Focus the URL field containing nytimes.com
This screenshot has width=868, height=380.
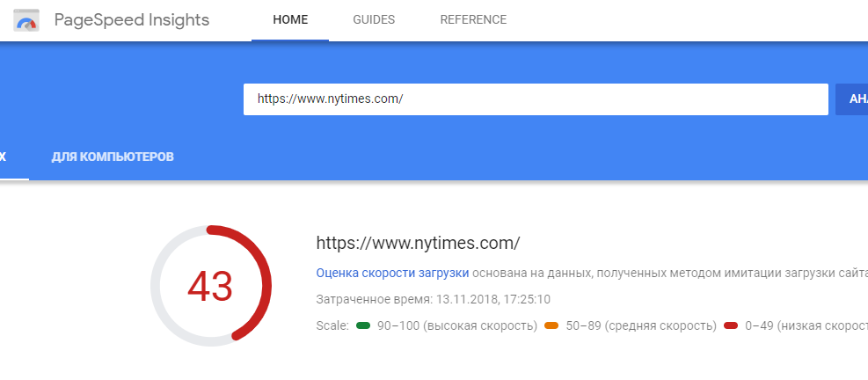coord(535,99)
